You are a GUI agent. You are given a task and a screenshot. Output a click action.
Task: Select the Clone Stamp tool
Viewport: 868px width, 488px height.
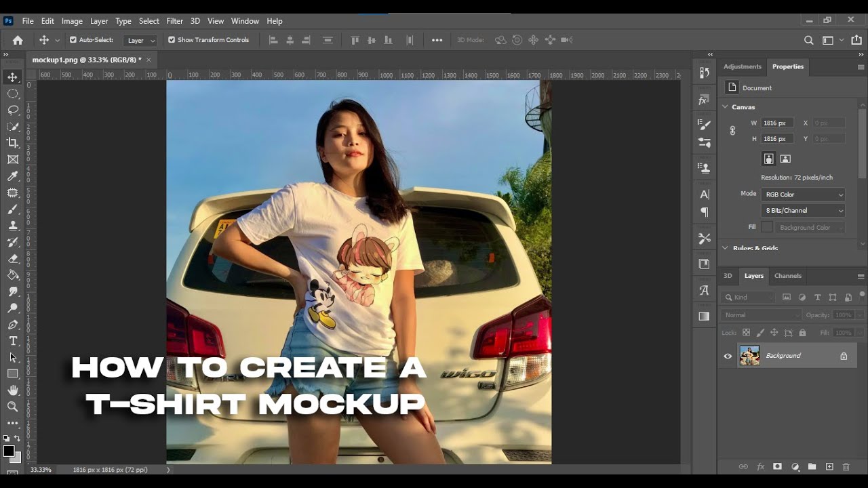13,225
